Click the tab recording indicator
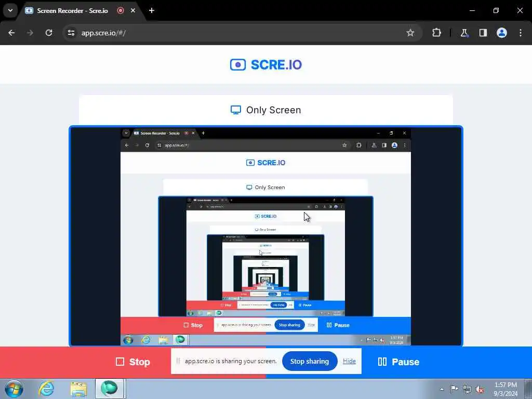532x399 pixels. pos(121,10)
